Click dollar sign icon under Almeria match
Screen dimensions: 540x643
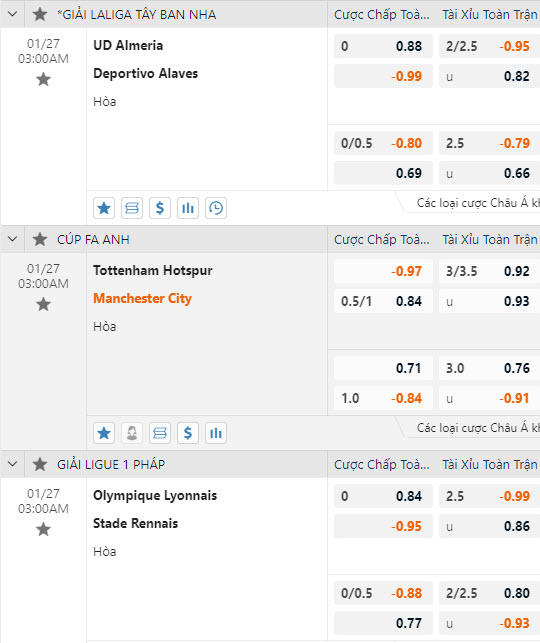click(160, 208)
